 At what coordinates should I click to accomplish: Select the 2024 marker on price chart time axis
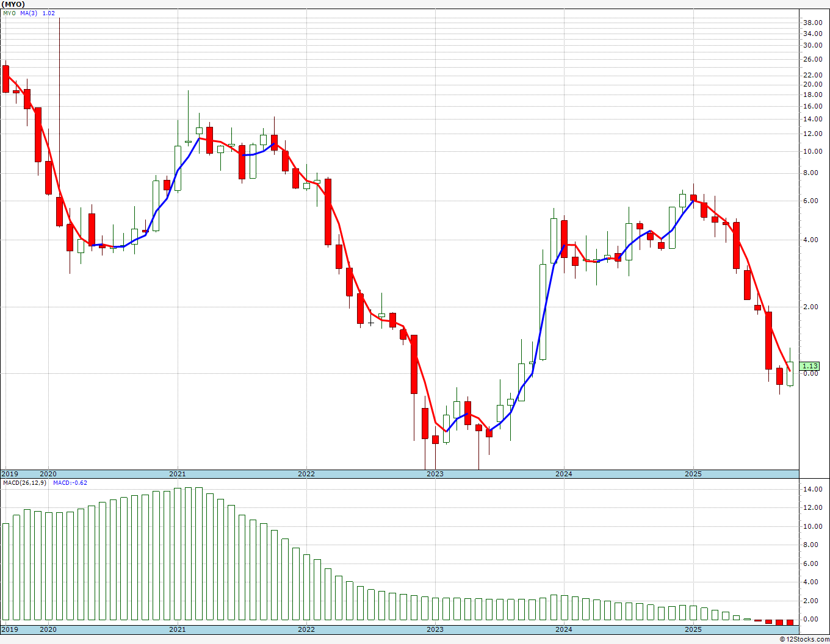click(563, 474)
